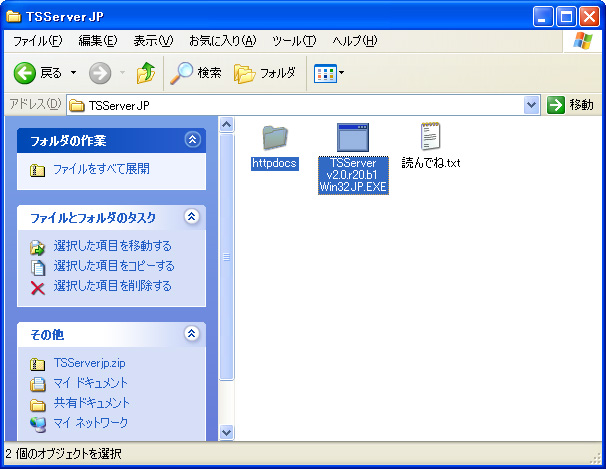Select the TSServer v2.0.r20.b1 Win32.JP.EXE icon
This screenshot has width=606, height=469.
click(353, 138)
